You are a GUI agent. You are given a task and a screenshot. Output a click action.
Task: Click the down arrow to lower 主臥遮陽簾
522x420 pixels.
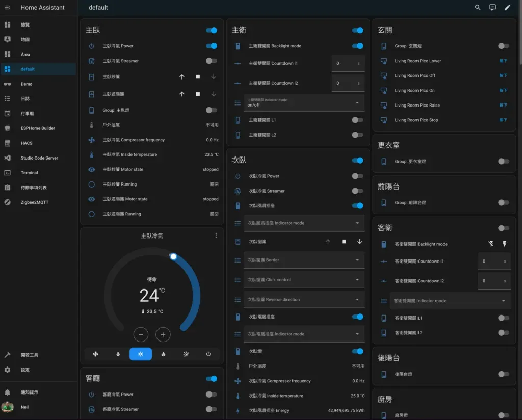pyautogui.click(x=213, y=94)
